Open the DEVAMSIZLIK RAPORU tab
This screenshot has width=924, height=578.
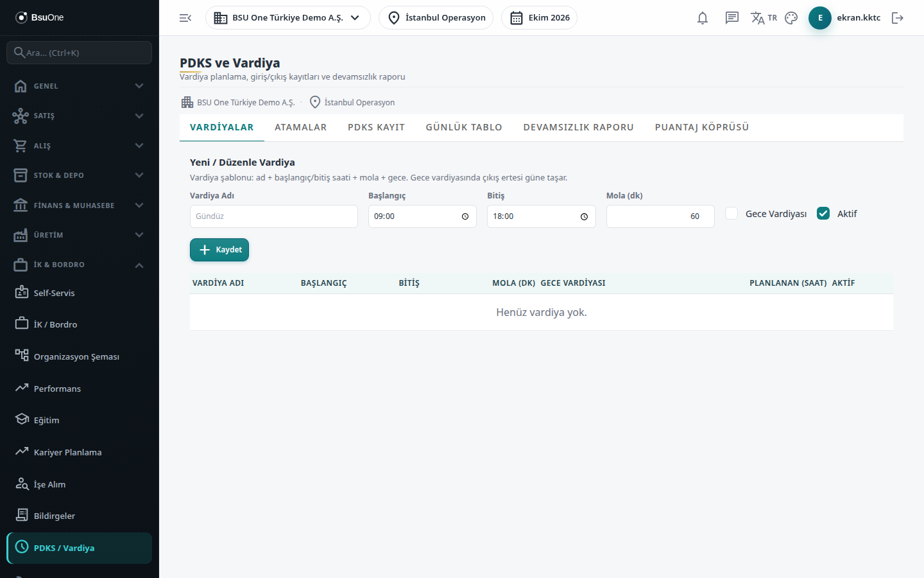click(579, 127)
